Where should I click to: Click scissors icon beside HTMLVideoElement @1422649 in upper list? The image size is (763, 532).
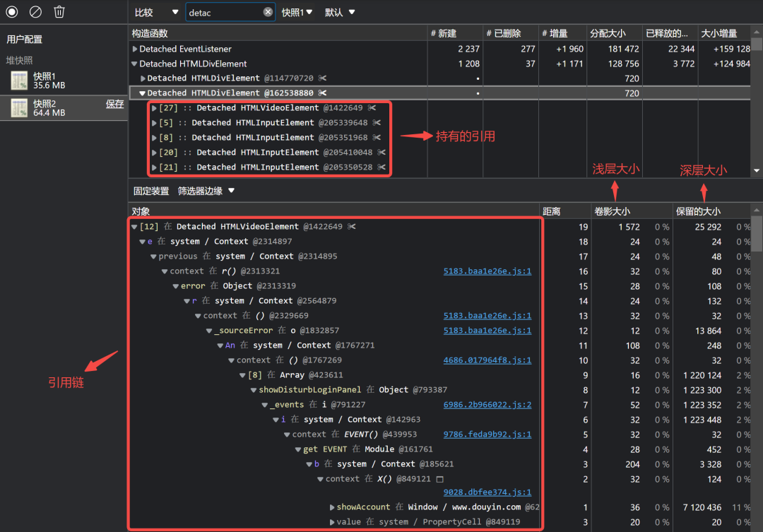(372, 108)
